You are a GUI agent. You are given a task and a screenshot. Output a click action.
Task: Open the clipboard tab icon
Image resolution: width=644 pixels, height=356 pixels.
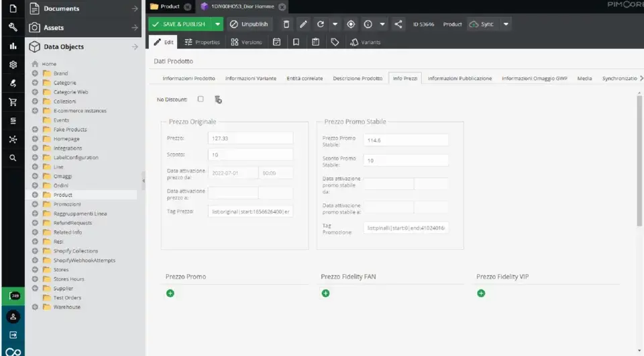pyautogui.click(x=315, y=42)
